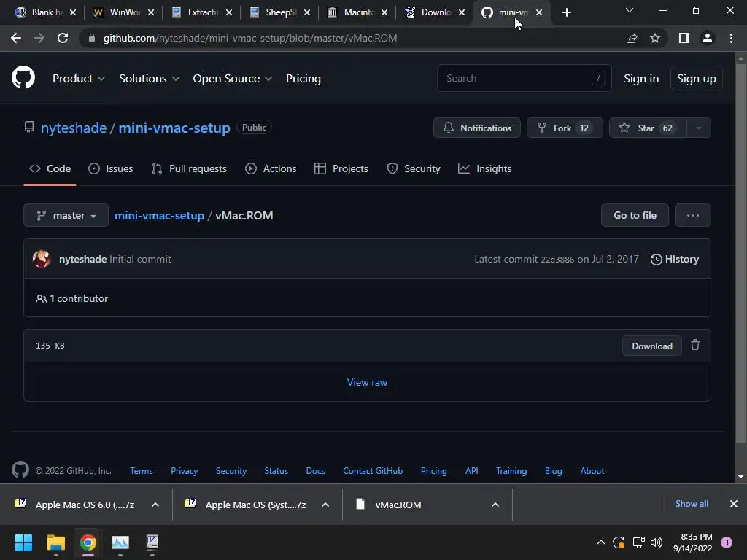This screenshot has height=560, width=747.
Task: Delete this file using trash icon
Action: tap(695, 345)
